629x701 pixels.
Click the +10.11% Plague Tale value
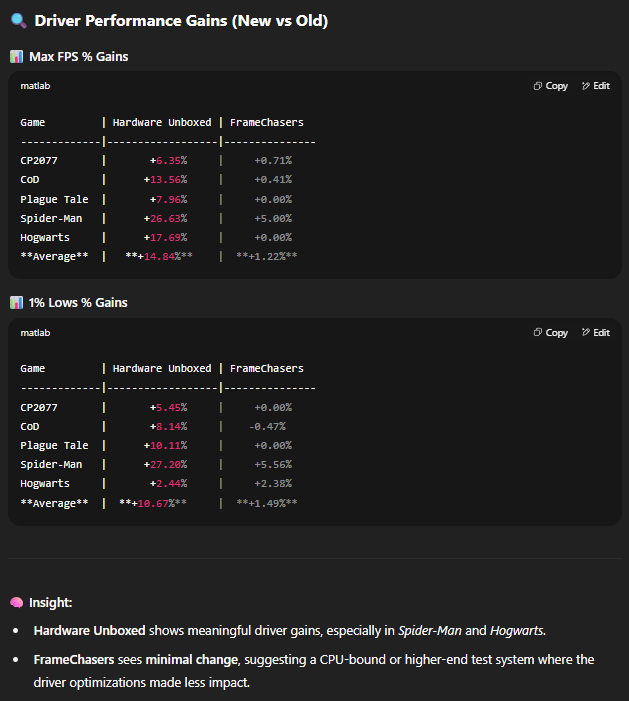pyautogui.click(x=165, y=446)
